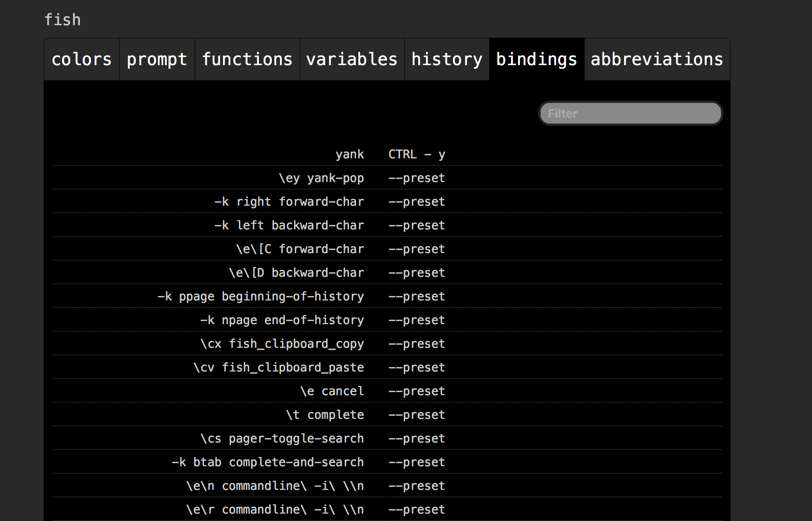Switch to the colors tab
Viewport: 812px width, 521px height.
click(x=81, y=59)
